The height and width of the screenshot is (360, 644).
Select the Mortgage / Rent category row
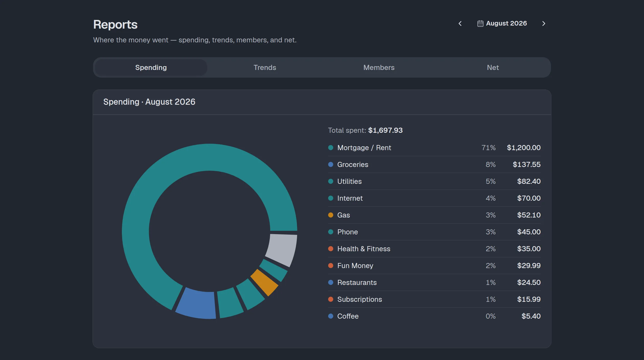pyautogui.click(x=434, y=148)
